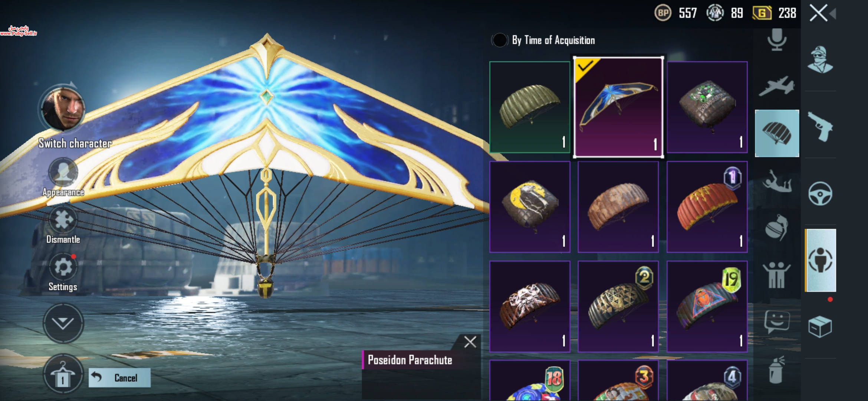Click the Switch character avatar
Image resolution: width=868 pixels, height=401 pixels.
(x=63, y=108)
